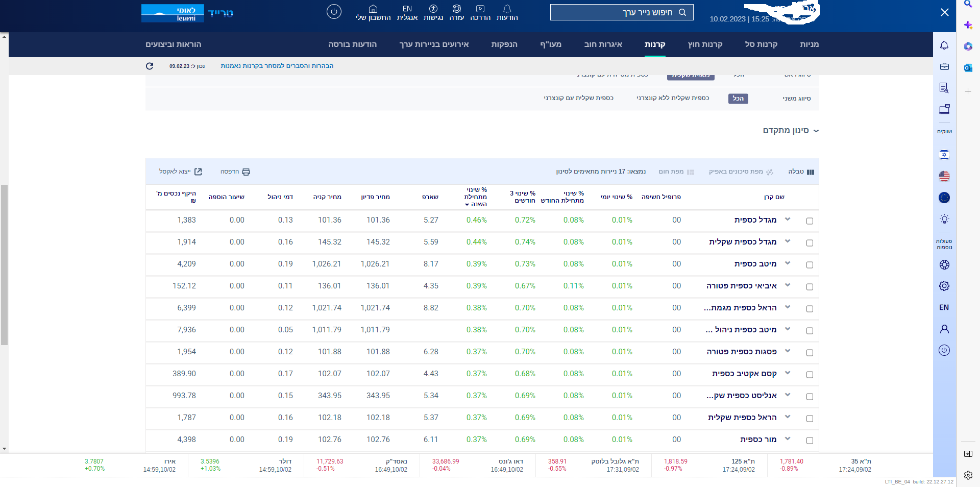Viewport: 980px width, 487px height.
Task: Expand row details for פסגות כספית פטורה
Action: pos(788,351)
